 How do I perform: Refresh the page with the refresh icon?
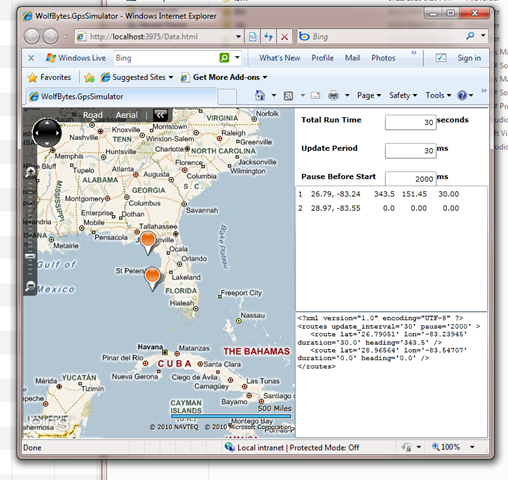[268, 36]
